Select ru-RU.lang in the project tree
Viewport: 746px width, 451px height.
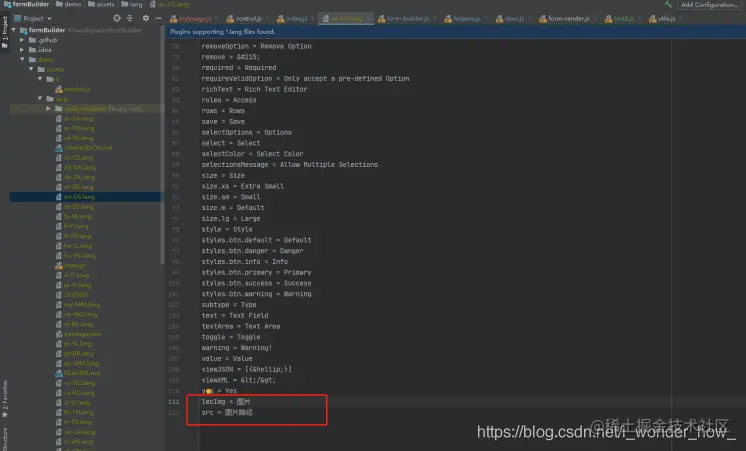[79, 392]
